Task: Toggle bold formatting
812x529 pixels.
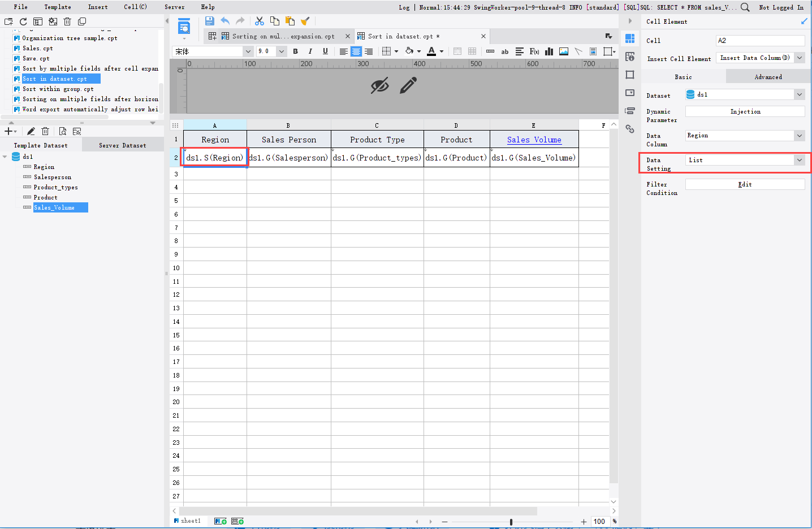Action: coord(295,51)
